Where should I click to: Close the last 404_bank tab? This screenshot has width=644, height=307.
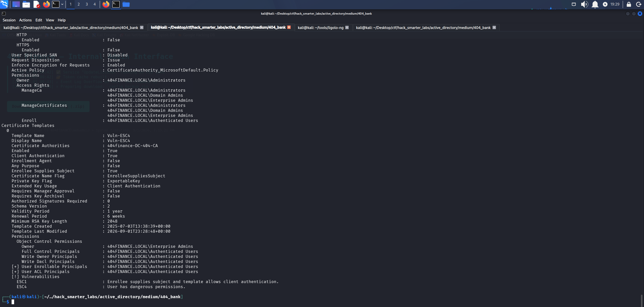pyautogui.click(x=494, y=27)
